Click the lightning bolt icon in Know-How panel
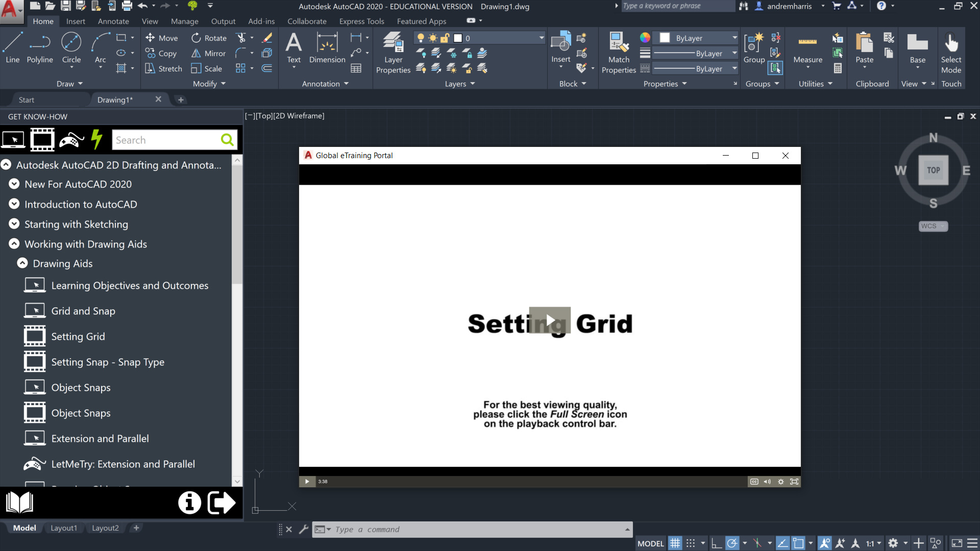 coord(96,139)
